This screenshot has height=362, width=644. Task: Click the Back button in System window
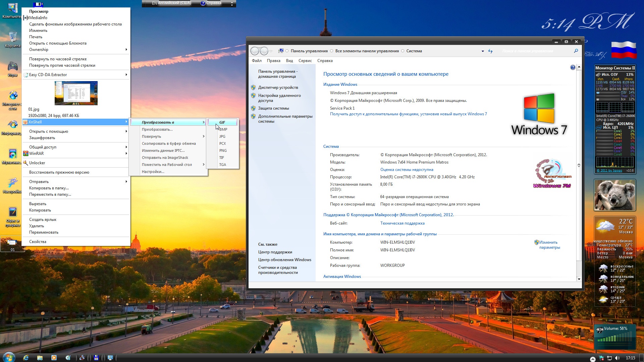tap(255, 51)
